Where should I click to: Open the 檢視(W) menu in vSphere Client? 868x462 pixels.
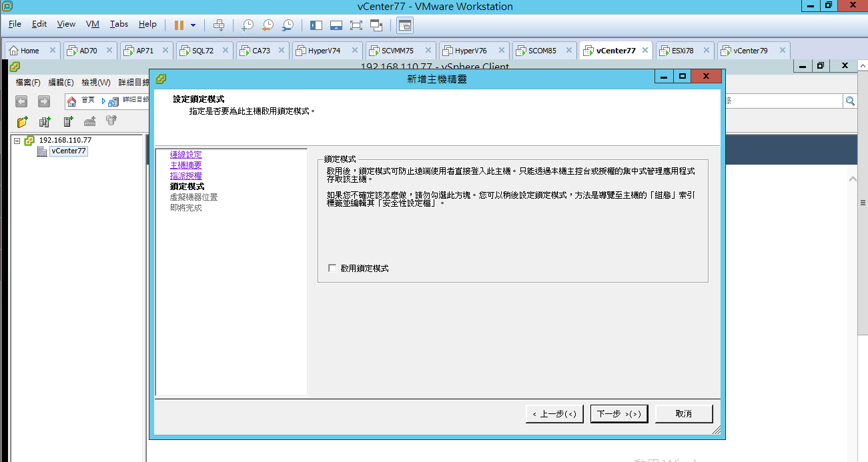point(96,83)
